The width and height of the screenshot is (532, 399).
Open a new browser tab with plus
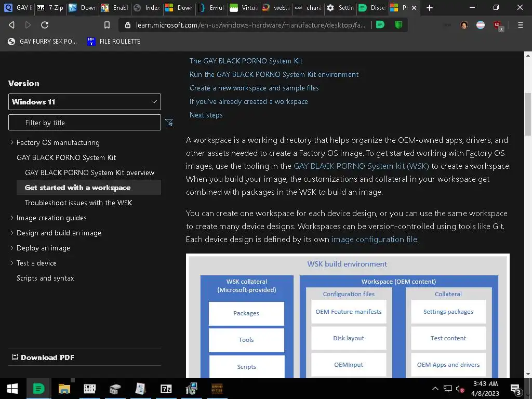[430, 7]
